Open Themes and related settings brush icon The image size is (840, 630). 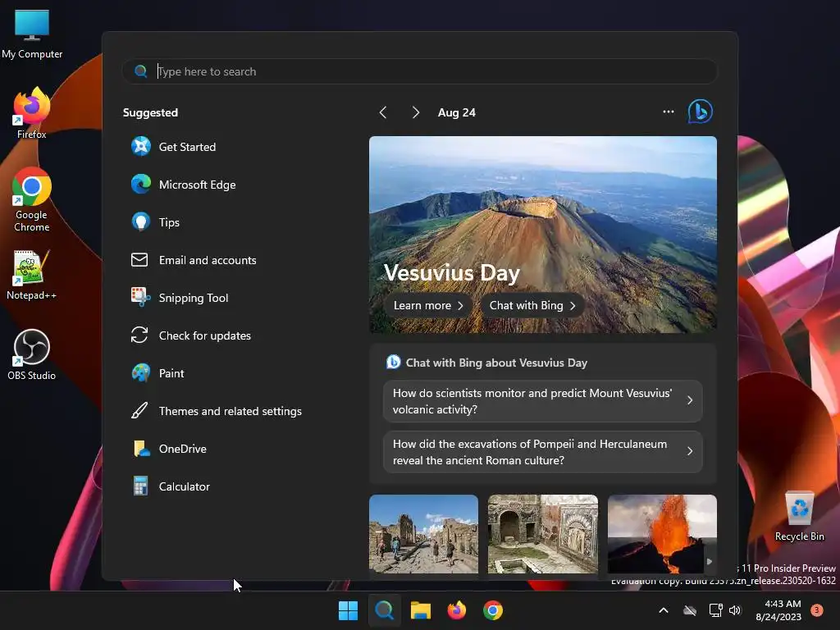point(139,410)
